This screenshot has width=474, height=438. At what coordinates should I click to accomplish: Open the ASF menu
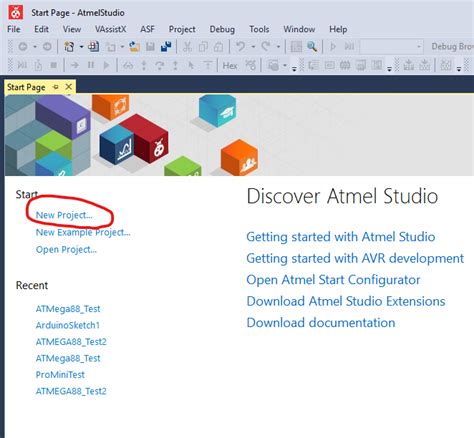(x=147, y=29)
